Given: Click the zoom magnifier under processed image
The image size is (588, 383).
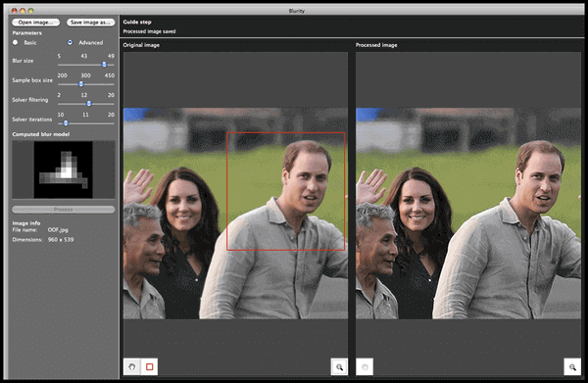Looking at the screenshot, I should 572,367.
